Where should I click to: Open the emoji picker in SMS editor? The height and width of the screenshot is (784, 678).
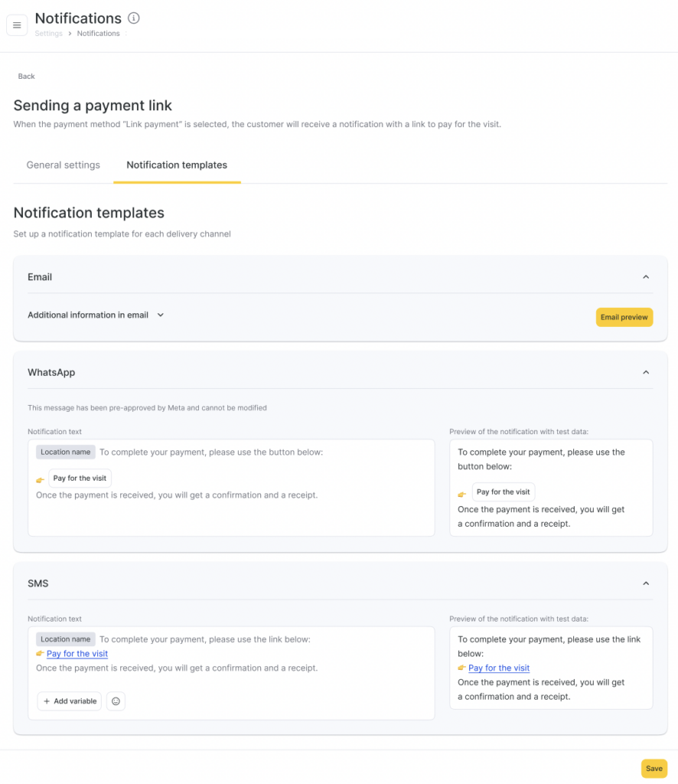tap(116, 701)
